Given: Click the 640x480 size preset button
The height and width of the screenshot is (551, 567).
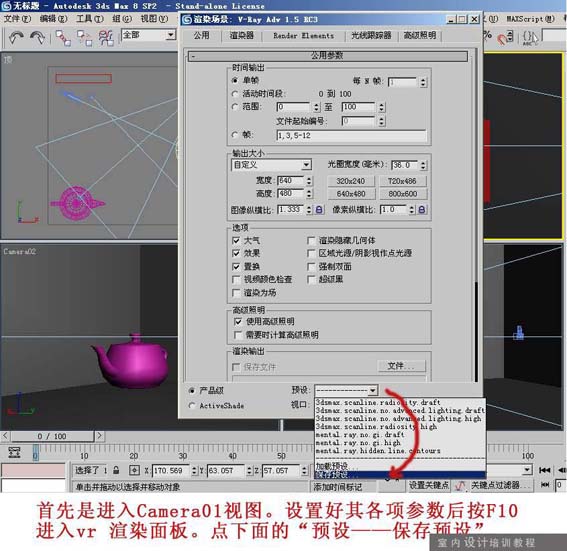Looking at the screenshot, I should pyautogui.click(x=351, y=194).
